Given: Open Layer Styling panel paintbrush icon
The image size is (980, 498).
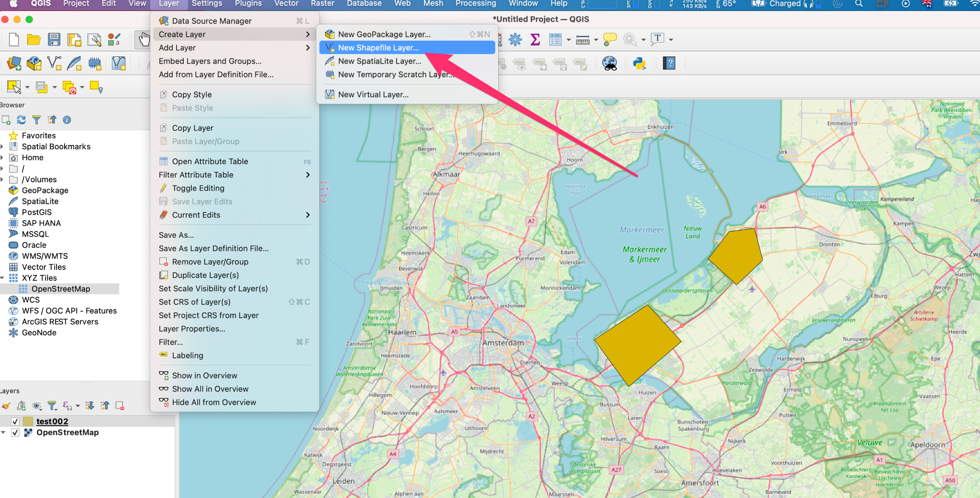Looking at the screenshot, I should tap(6, 406).
